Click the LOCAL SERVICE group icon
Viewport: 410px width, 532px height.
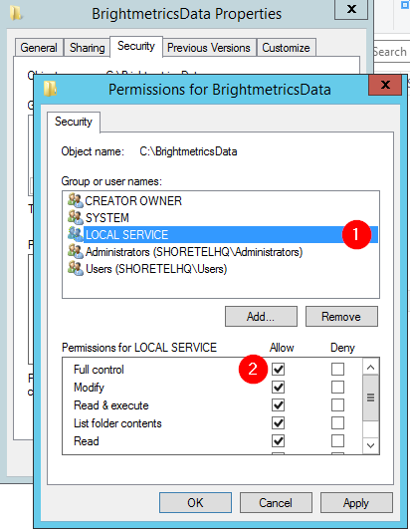pyautogui.click(x=76, y=234)
